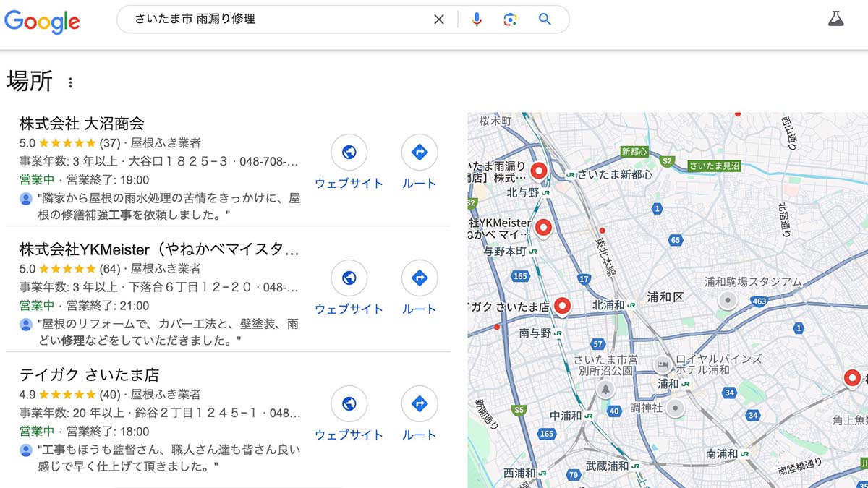Click the 5.0 (37) rating for 大沼商会
The image size is (868, 488).
[69, 142]
